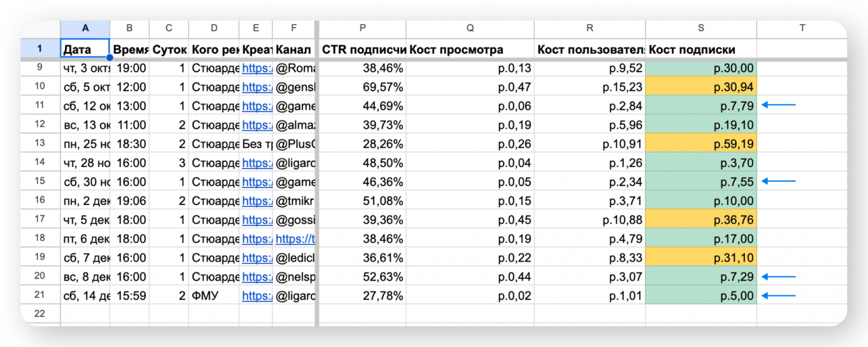Select the green cell with р.3,70
The image size is (868, 347).
pos(700,163)
